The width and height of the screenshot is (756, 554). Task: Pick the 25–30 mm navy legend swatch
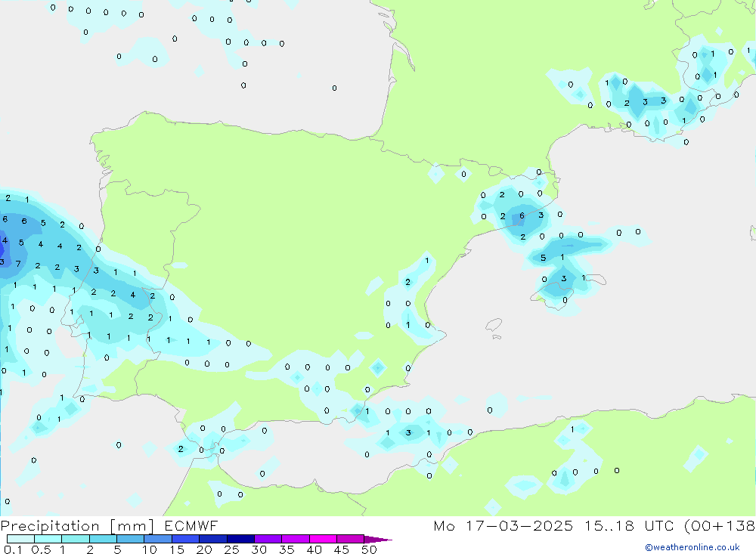[240, 539]
